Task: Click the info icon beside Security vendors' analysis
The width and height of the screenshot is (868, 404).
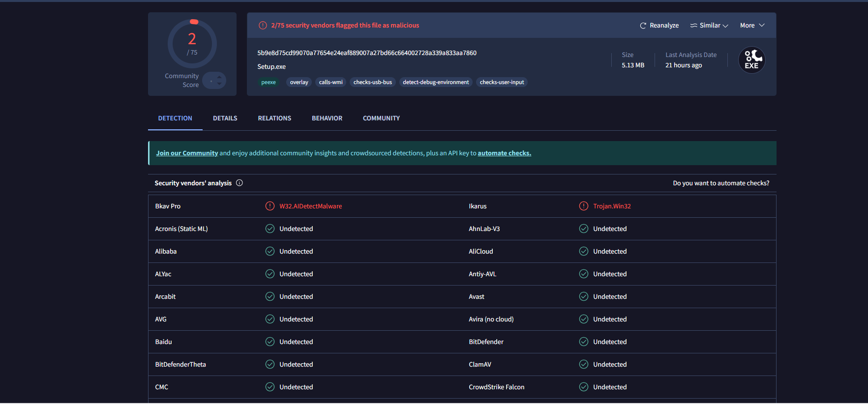Action: [239, 183]
